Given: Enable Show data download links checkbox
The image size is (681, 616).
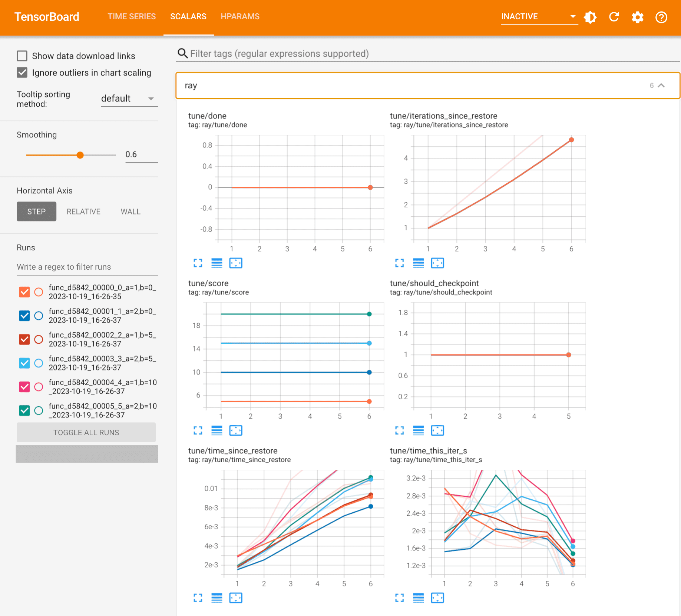Looking at the screenshot, I should [x=22, y=56].
